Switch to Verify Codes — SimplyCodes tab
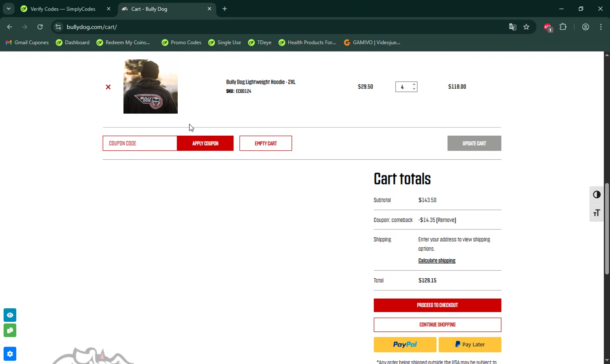 click(63, 9)
